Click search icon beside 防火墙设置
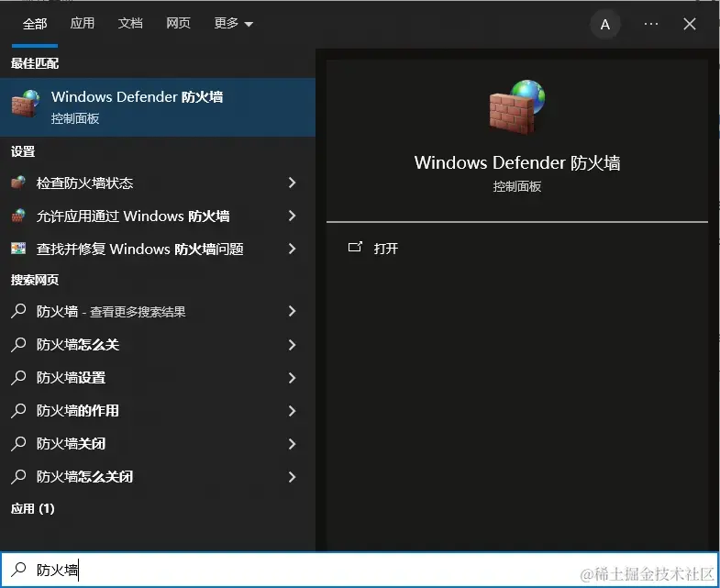This screenshot has width=720, height=588. click(18, 377)
